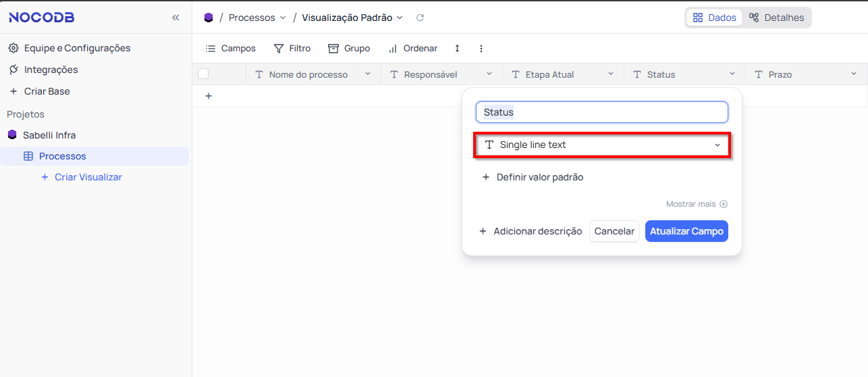Open Grupo grouping tool
The height and width of the screenshot is (377, 868).
coord(349,49)
